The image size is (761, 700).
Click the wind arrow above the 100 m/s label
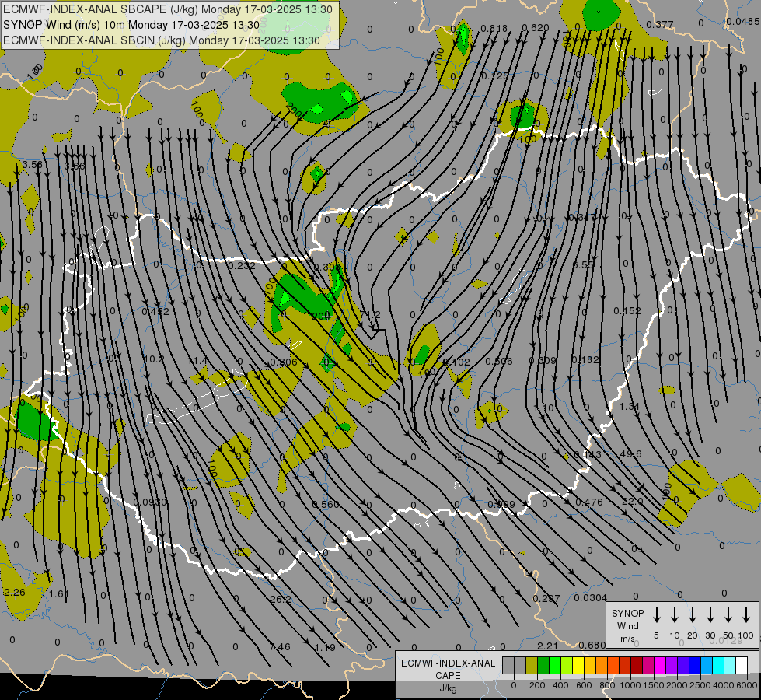coord(746,615)
